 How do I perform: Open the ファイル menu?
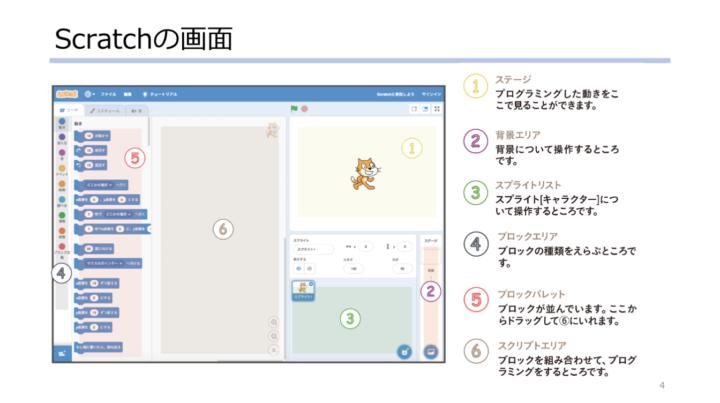(x=108, y=94)
